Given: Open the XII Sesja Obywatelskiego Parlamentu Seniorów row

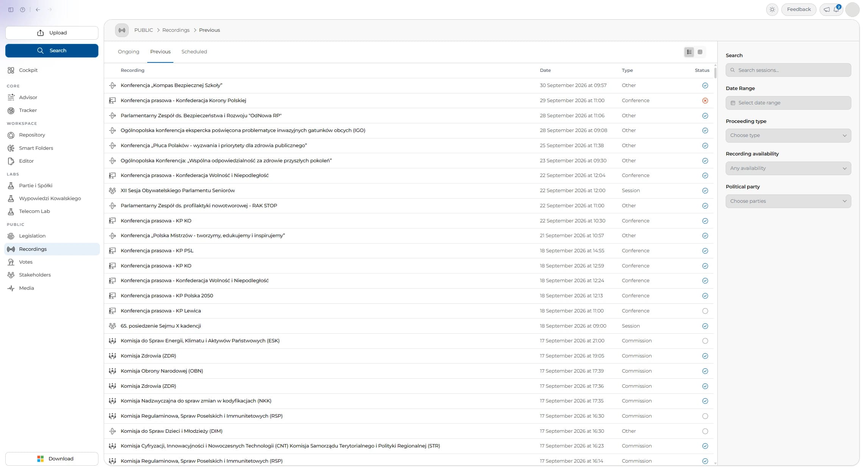Looking at the screenshot, I should [x=409, y=191].
